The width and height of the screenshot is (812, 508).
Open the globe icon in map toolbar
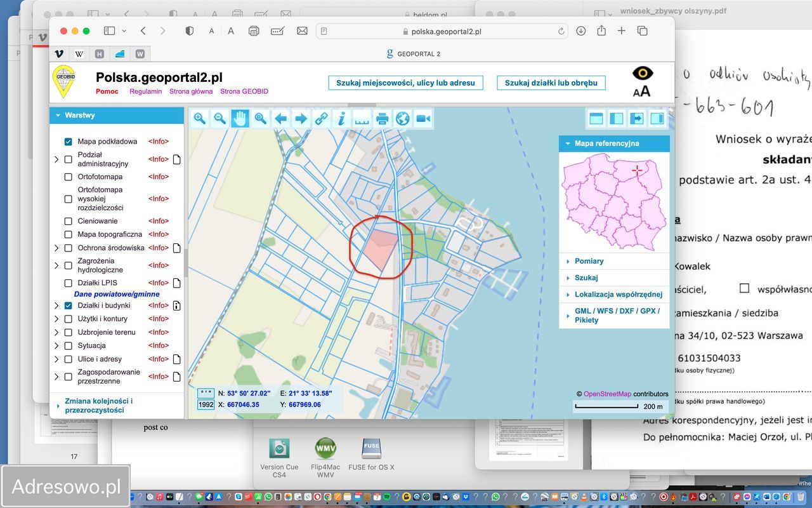[x=402, y=119]
